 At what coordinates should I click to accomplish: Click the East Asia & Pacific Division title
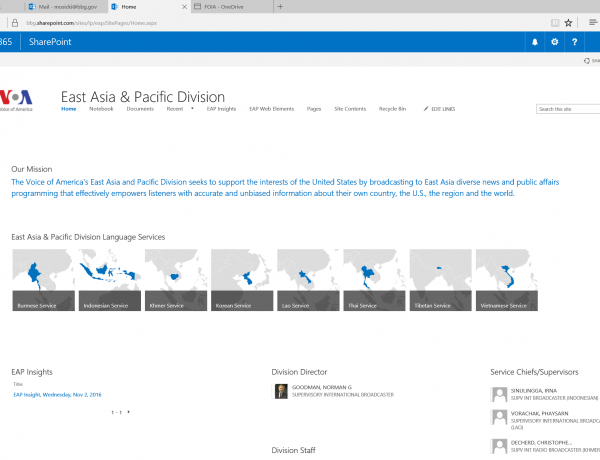tap(143, 97)
